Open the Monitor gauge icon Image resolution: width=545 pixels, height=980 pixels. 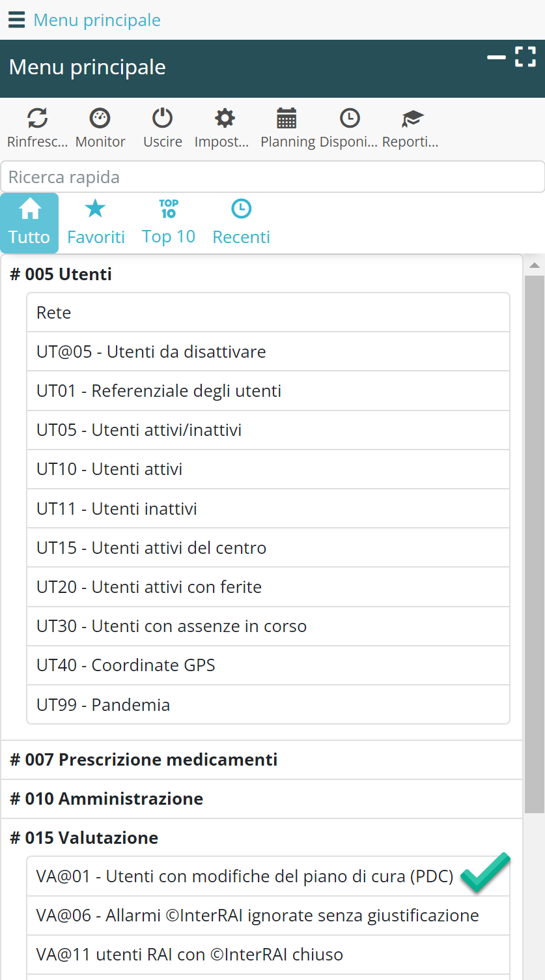[x=100, y=119]
